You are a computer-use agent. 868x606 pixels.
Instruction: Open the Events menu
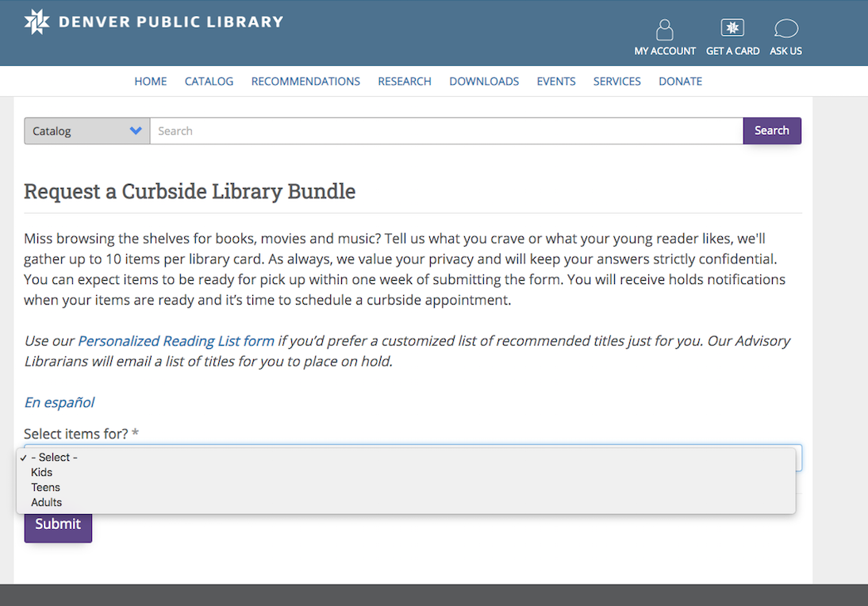click(x=556, y=82)
